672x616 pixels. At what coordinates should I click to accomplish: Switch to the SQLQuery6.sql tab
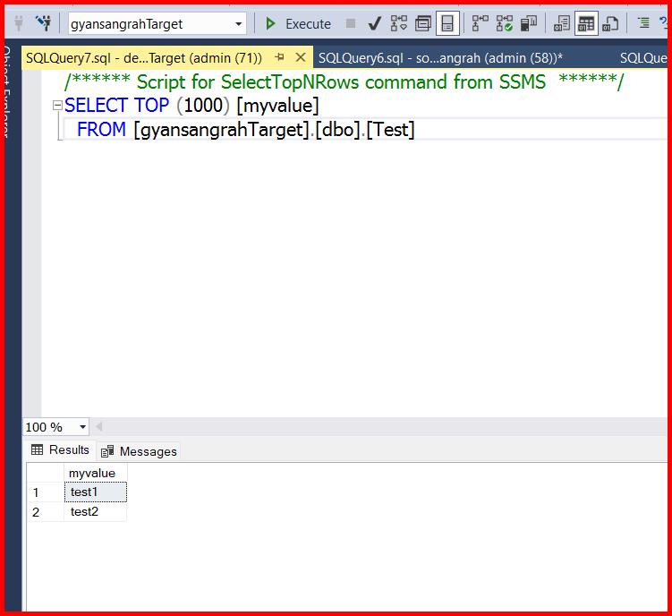(440, 58)
